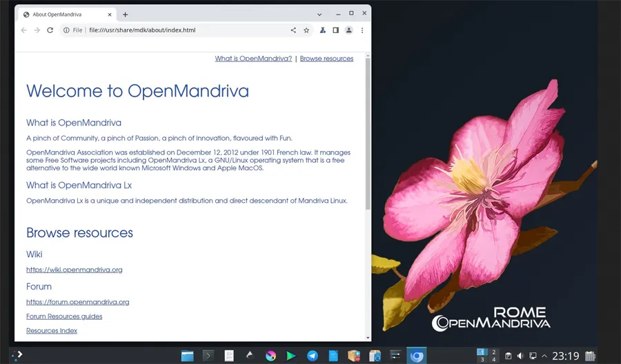Open the system settings sliders icon
The image size is (621, 364).
tap(395, 355)
